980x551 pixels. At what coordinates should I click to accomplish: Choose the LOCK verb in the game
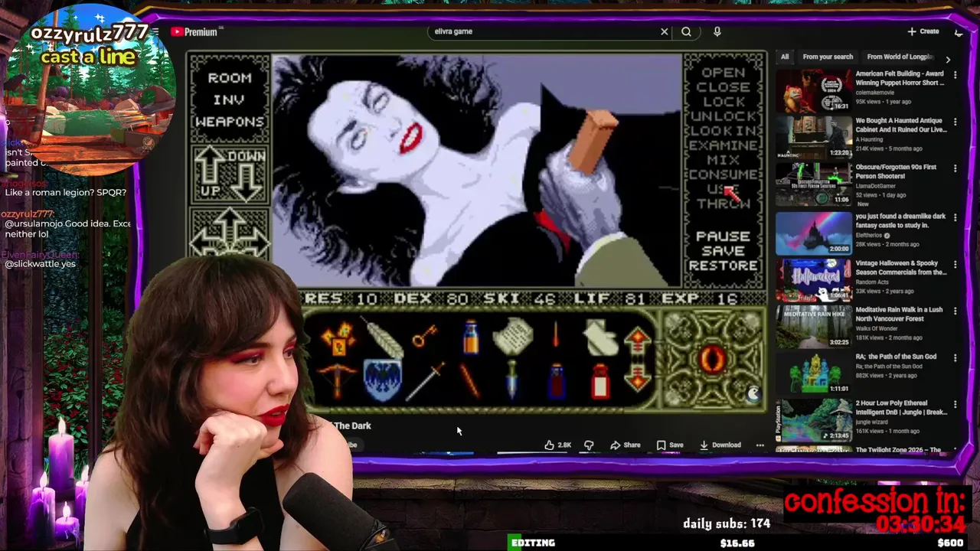(x=723, y=102)
